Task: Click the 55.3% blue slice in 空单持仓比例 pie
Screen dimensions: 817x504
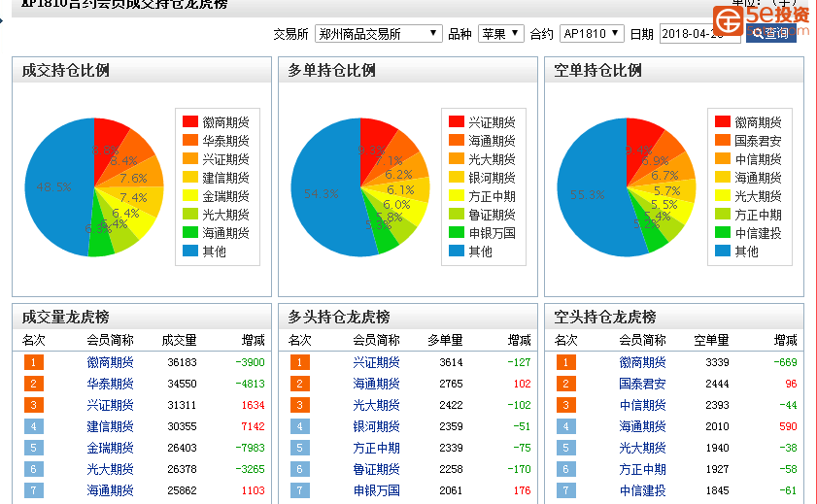Action: [587, 195]
